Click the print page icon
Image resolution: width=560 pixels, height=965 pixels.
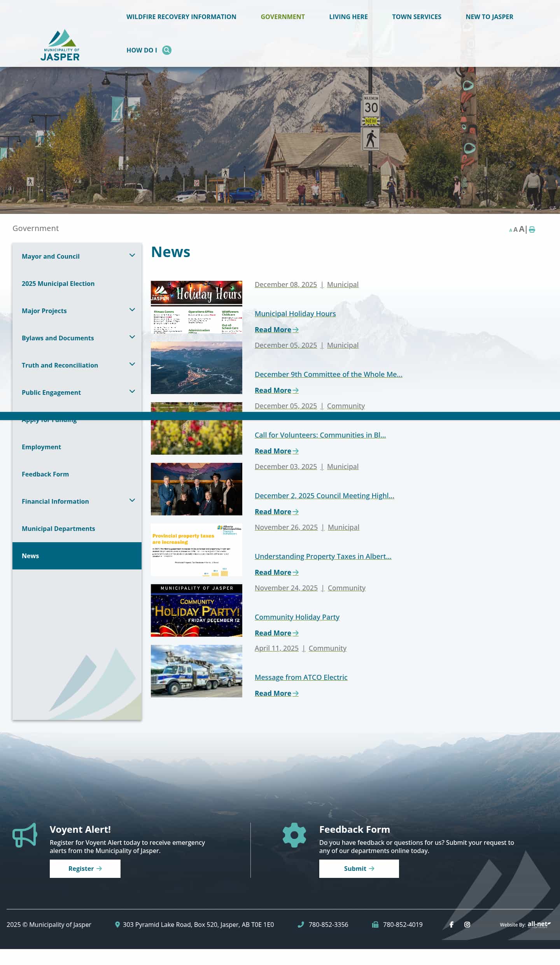click(532, 229)
